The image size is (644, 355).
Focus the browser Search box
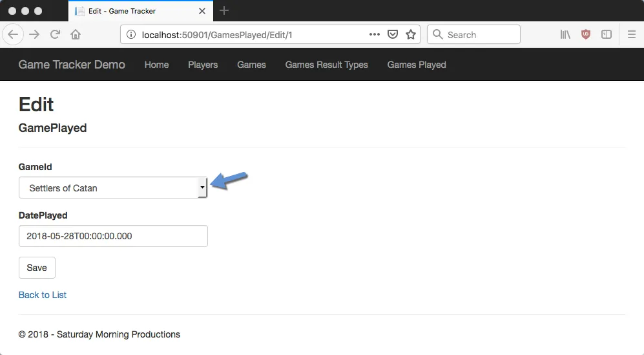click(473, 34)
